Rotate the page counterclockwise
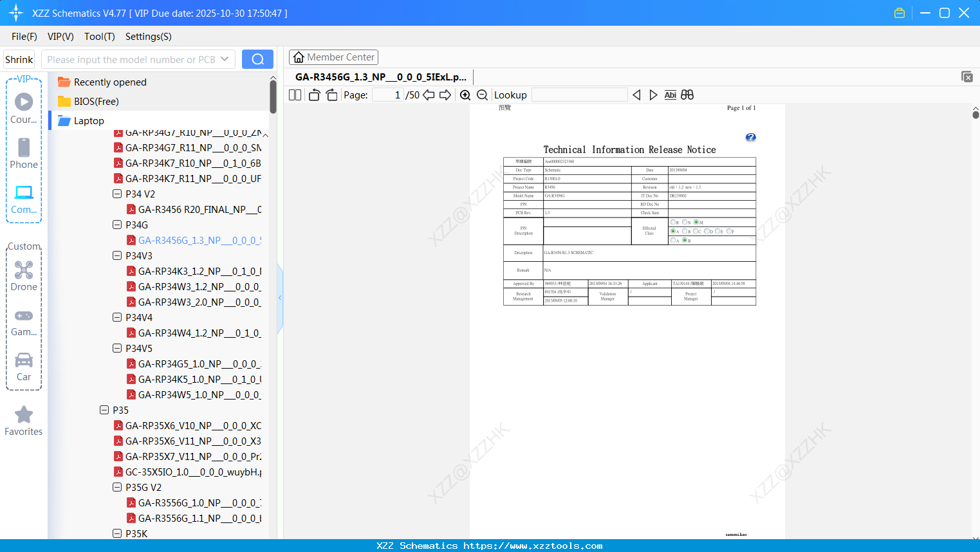This screenshot has width=980, height=552. (x=314, y=95)
